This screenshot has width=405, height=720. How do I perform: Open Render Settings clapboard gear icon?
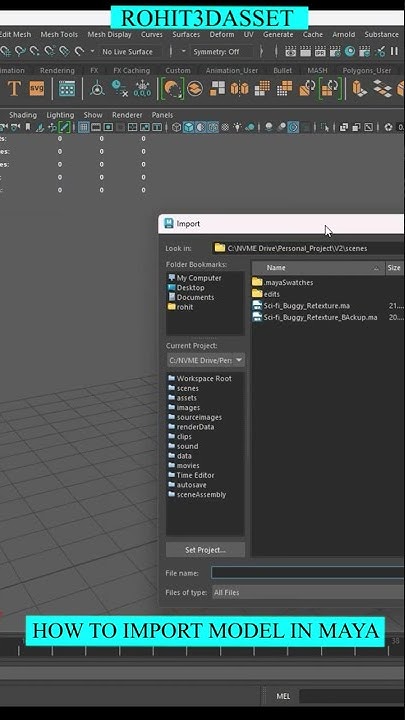(x=335, y=51)
